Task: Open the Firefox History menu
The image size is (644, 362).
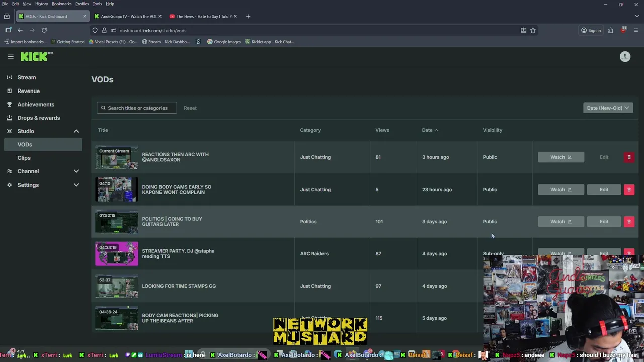Action: click(41, 4)
